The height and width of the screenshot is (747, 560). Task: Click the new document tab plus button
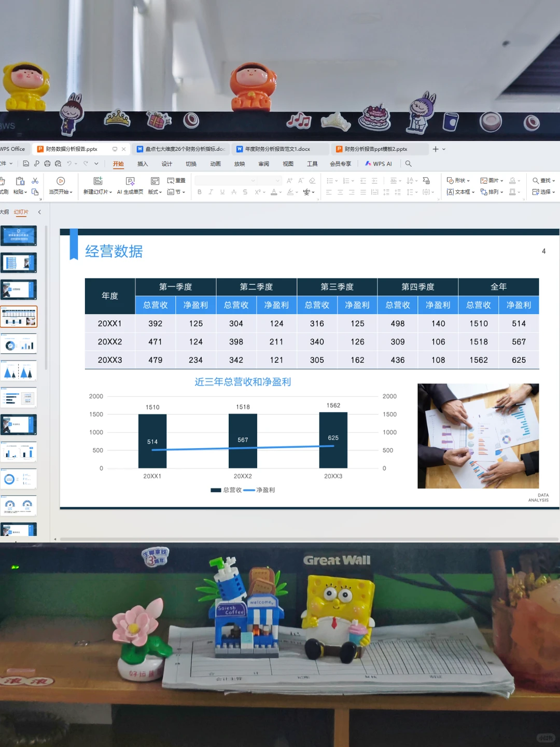436,149
